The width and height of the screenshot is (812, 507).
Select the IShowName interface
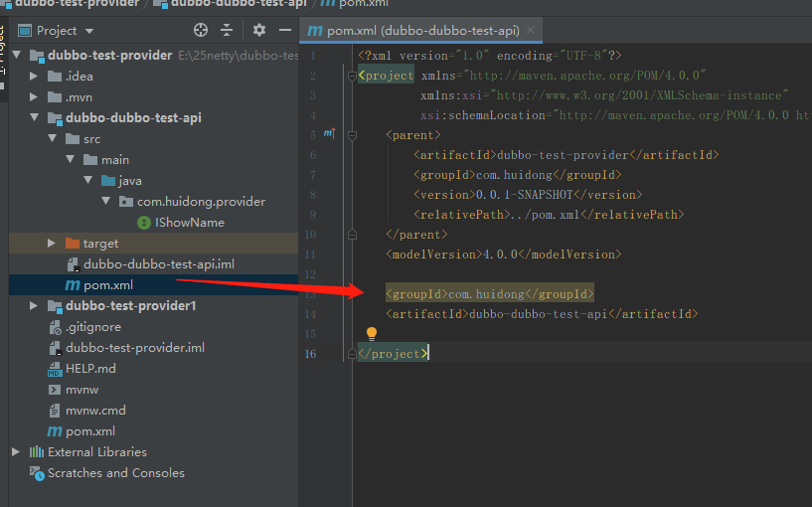190,222
